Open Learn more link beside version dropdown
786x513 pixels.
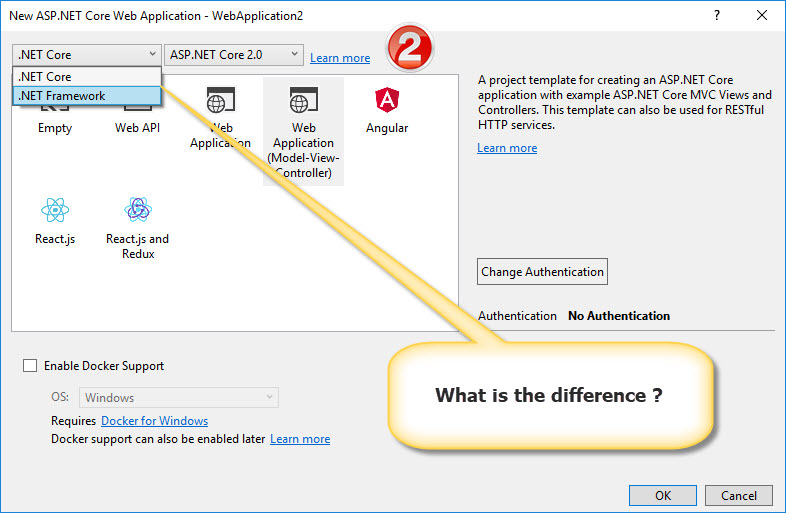coord(340,58)
